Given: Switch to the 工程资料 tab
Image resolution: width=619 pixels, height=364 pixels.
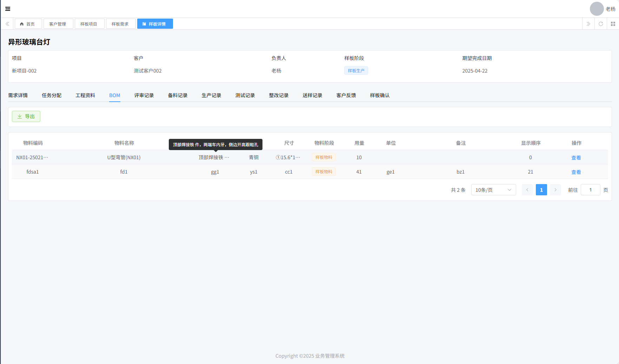Looking at the screenshot, I should [85, 95].
